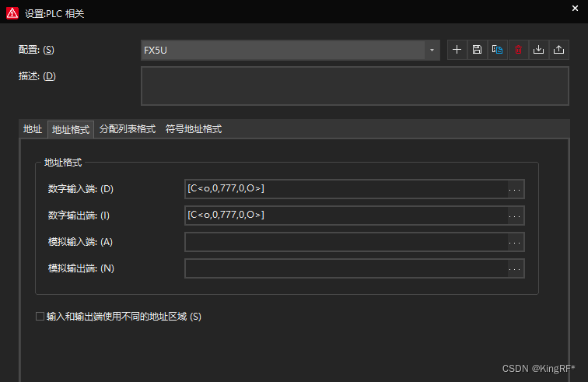Image resolution: width=588 pixels, height=382 pixels.
Task: Click the empty 模拟输入端 (A) field
Action: [x=346, y=242]
